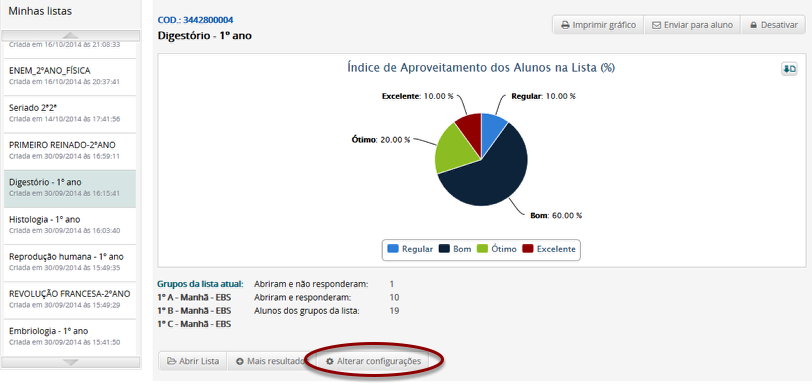Click Alunos dos grupos da lista label
This screenshot has width=812, height=384.
click(307, 311)
